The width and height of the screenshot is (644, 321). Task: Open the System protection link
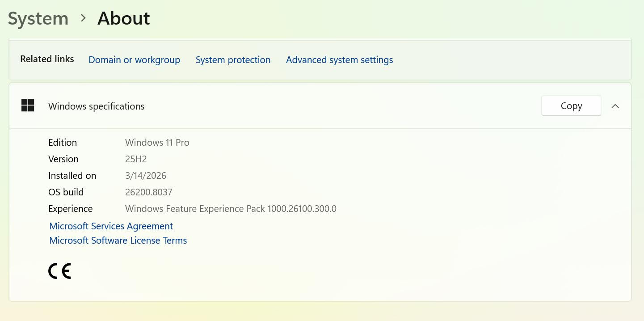[x=233, y=60]
